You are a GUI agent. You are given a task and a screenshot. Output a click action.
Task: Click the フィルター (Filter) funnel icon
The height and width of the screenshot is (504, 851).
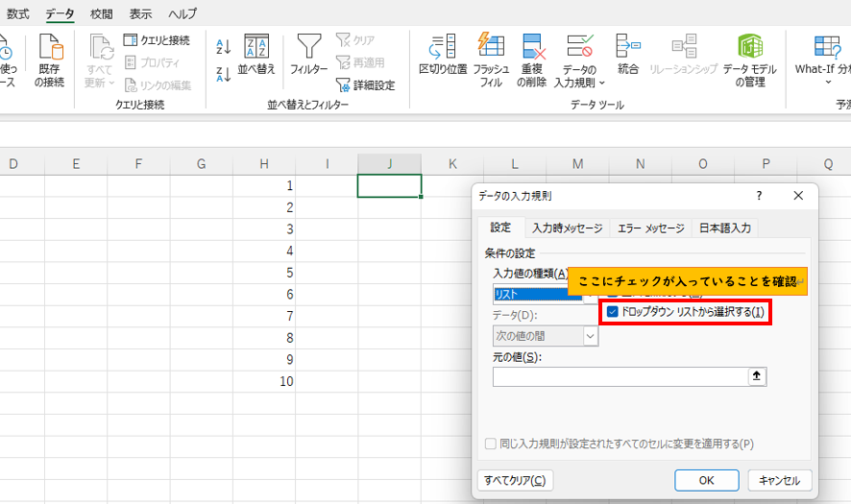pyautogui.click(x=308, y=47)
